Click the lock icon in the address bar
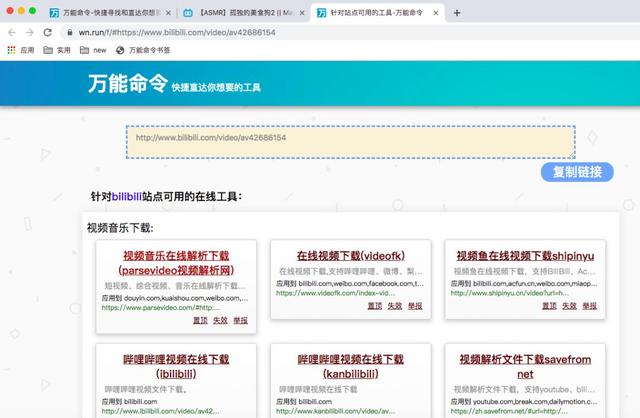 (70, 32)
